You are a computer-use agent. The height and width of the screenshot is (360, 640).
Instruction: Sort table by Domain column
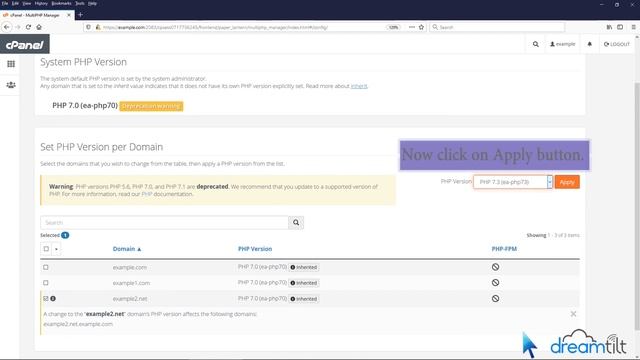(127, 249)
